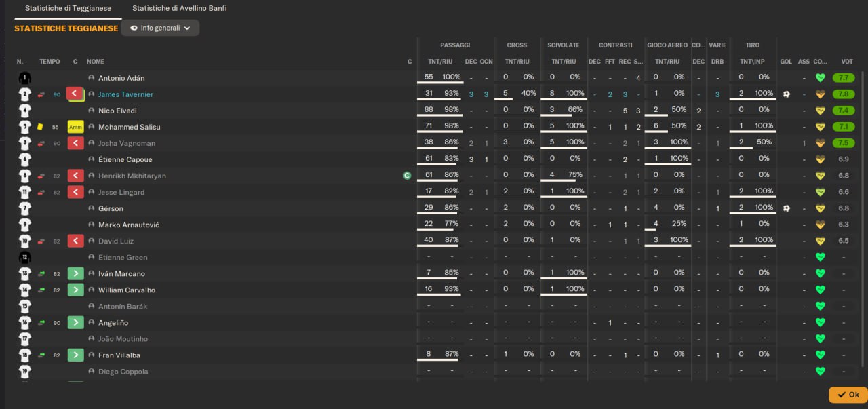Click Etienne Green's shirt number icon
This screenshot has height=409, width=868.
25,257
